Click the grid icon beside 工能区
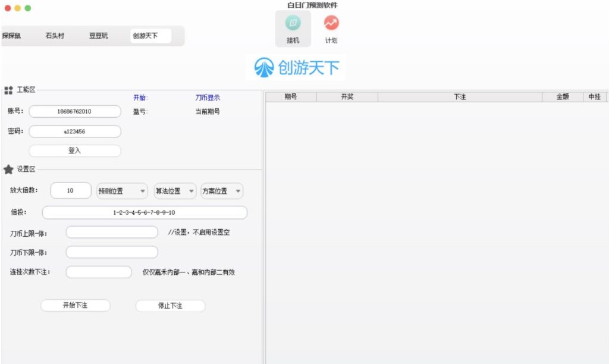The width and height of the screenshot is (609, 364). click(x=8, y=89)
